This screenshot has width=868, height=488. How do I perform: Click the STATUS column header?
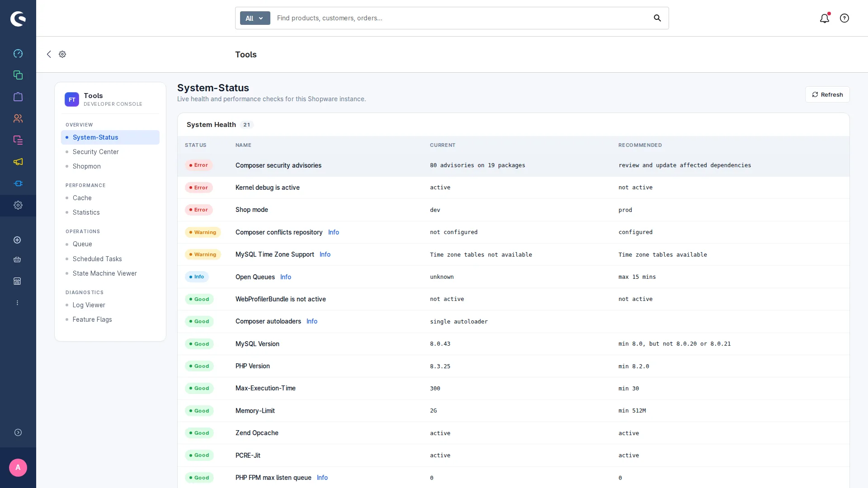[x=196, y=145]
